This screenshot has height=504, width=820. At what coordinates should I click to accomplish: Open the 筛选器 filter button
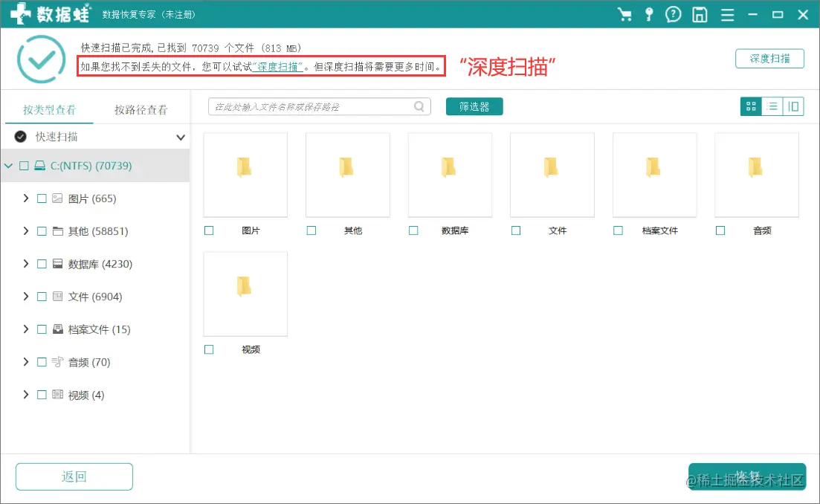(x=474, y=106)
